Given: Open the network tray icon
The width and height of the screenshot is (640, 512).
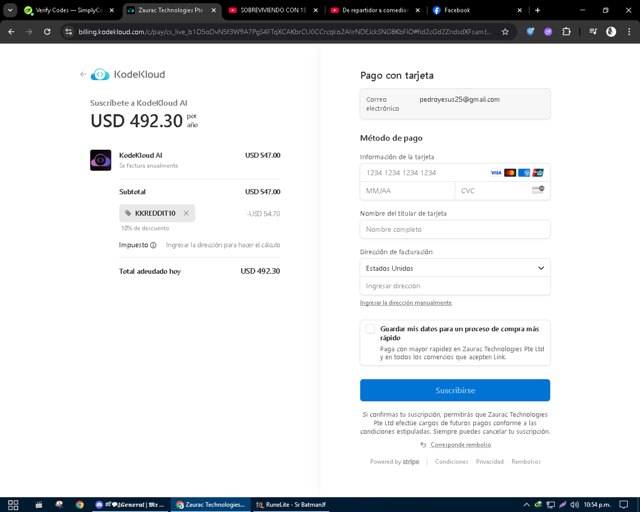Looking at the screenshot, I should (551, 505).
